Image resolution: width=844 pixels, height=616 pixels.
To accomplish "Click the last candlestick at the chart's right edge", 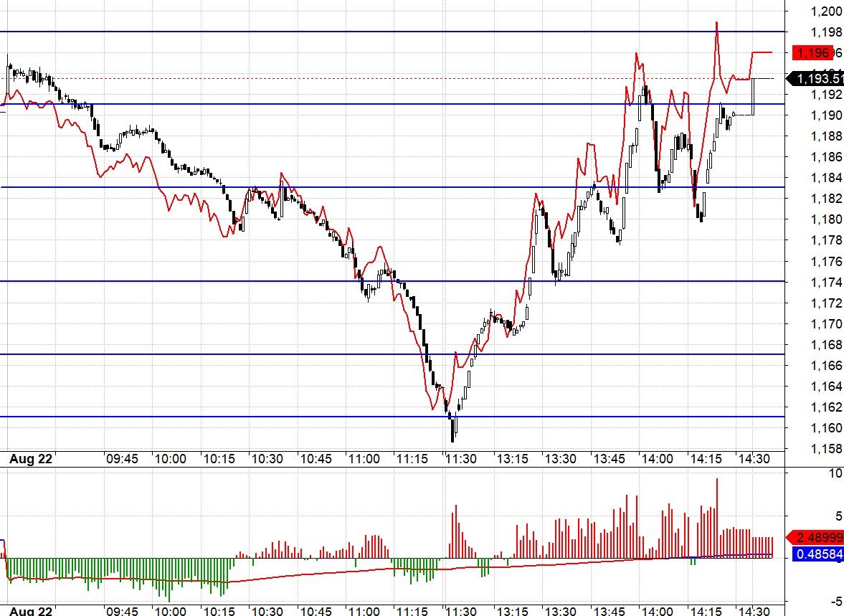I will [x=754, y=96].
